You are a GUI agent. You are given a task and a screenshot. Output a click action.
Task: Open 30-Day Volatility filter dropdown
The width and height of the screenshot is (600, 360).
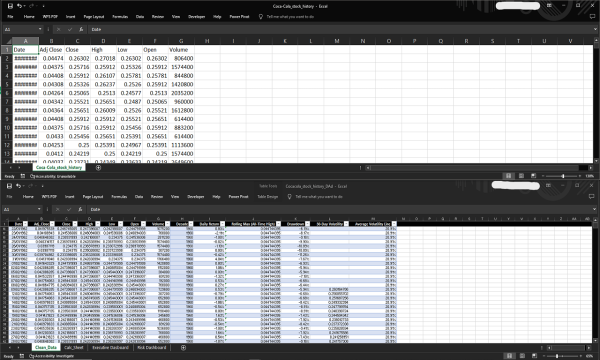tap(346, 224)
